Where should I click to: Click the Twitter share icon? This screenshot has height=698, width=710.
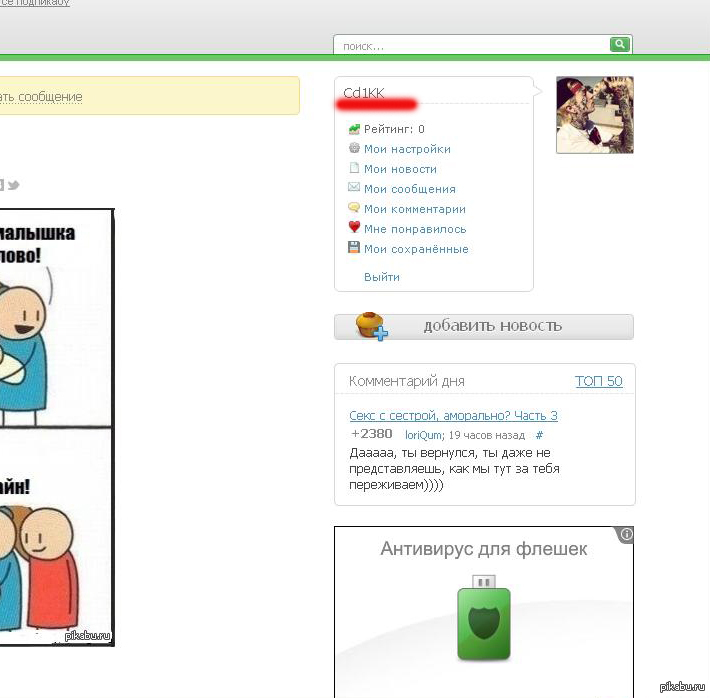click(x=14, y=185)
